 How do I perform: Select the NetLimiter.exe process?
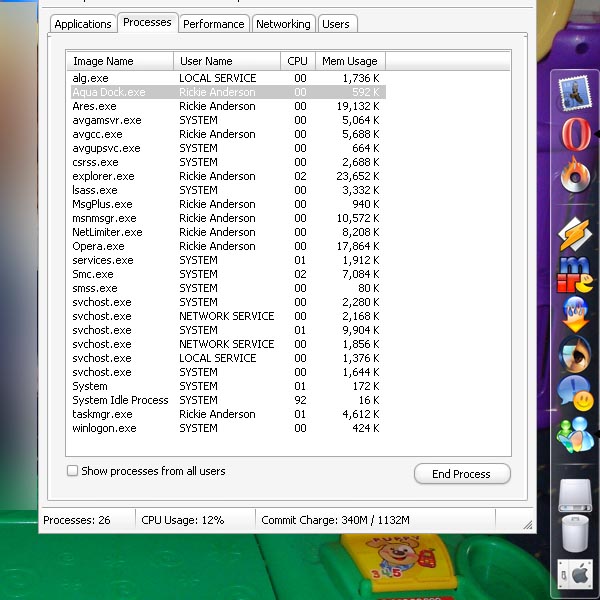coord(228,232)
